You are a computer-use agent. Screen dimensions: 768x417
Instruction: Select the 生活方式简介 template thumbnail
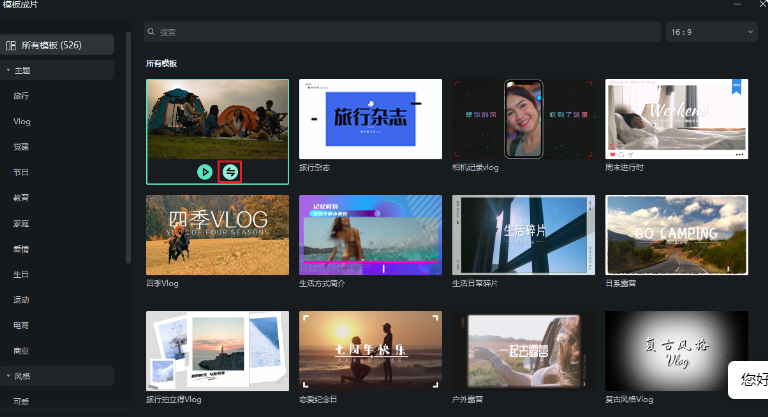point(370,235)
